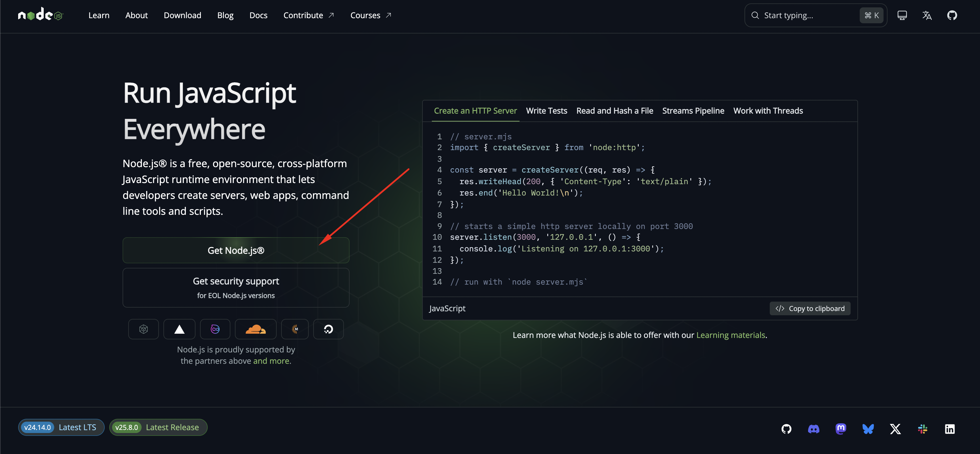
Task: Open the Bluesky butterfly icon in the footer
Action: (x=868, y=429)
